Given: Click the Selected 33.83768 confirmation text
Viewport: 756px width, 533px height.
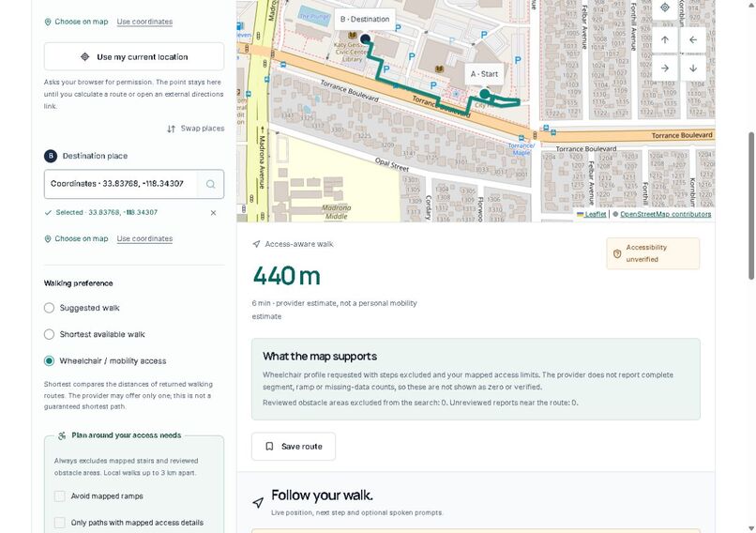Looking at the screenshot, I should point(107,212).
